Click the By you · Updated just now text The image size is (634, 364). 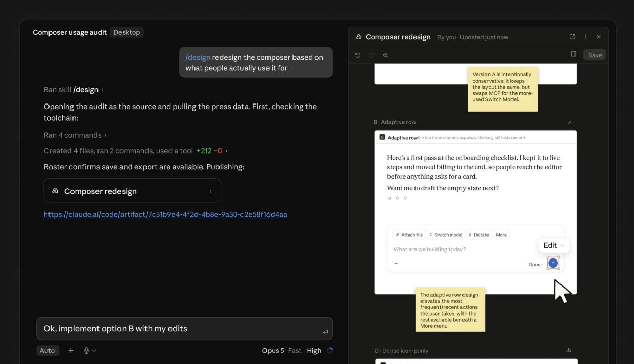pyautogui.click(x=473, y=37)
